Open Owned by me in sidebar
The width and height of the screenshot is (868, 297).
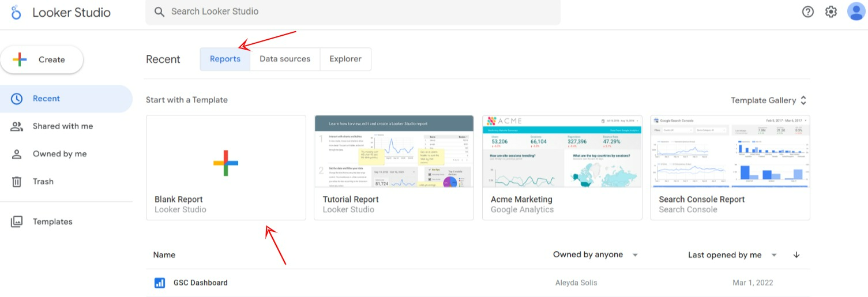[x=66, y=154]
